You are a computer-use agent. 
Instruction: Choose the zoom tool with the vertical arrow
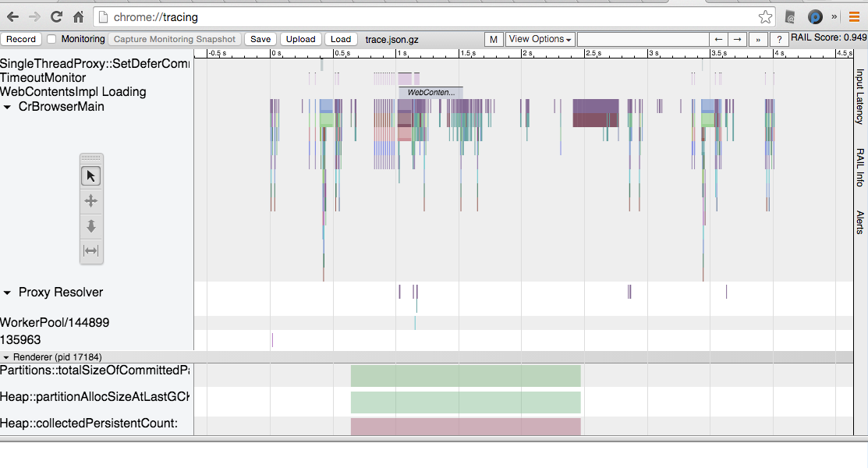click(x=90, y=226)
